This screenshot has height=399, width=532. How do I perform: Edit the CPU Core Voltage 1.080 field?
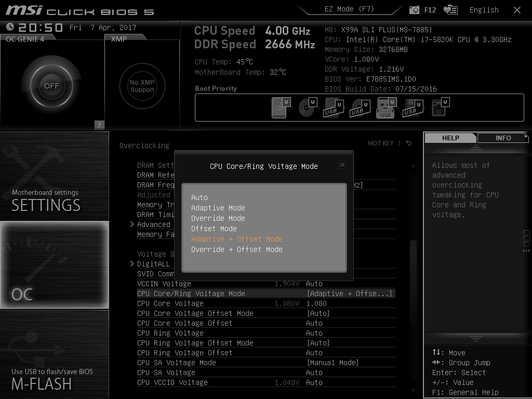pyautogui.click(x=316, y=303)
